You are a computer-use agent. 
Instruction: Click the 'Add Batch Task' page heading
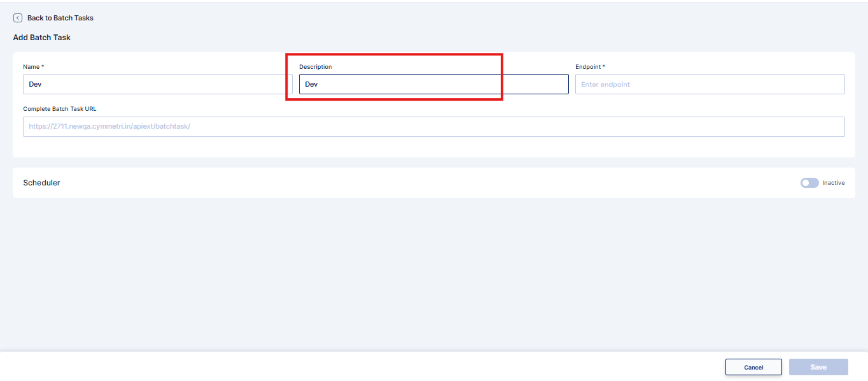(42, 38)
